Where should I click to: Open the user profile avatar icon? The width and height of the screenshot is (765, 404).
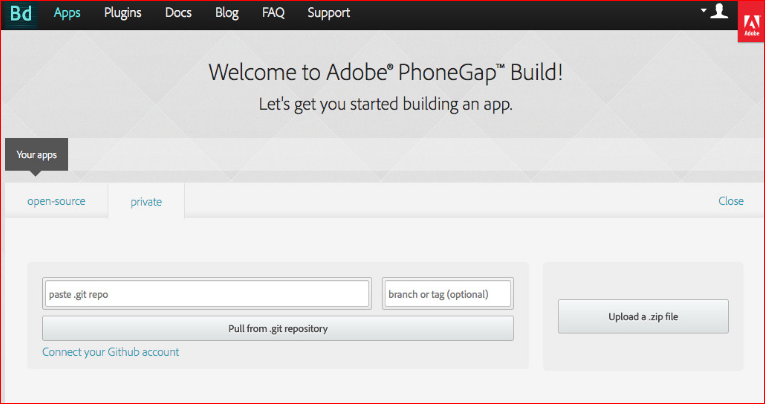(719, 11)
